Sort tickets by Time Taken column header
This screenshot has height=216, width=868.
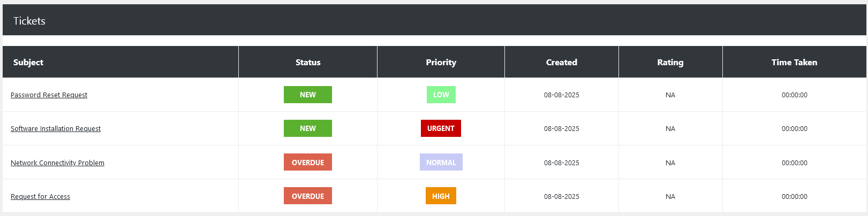click(794, 63)
